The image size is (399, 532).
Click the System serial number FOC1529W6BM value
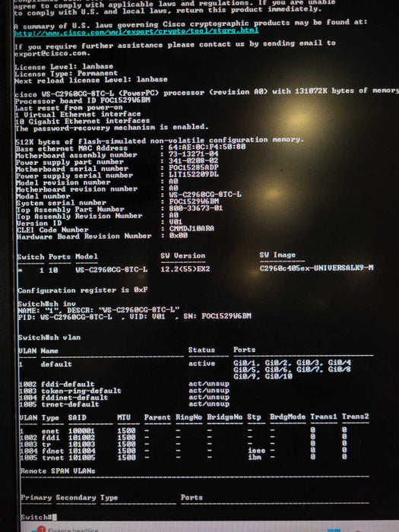pos(194,201)
